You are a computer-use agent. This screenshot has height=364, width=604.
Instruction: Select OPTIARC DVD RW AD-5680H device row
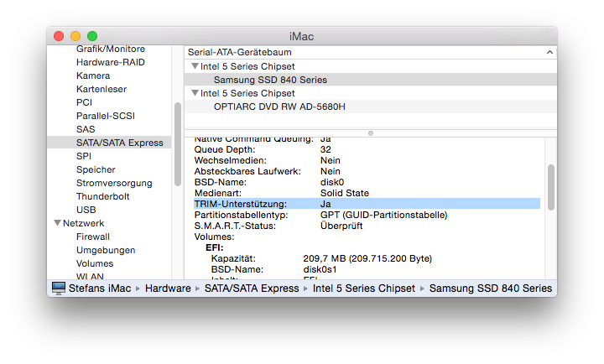pyautogui.click(x=371, y=107)
